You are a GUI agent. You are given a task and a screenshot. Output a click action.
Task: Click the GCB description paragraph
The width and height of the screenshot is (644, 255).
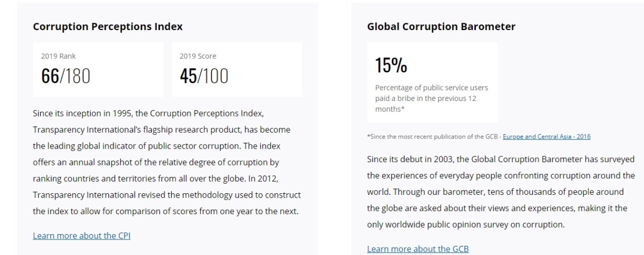tap(501, 192)
